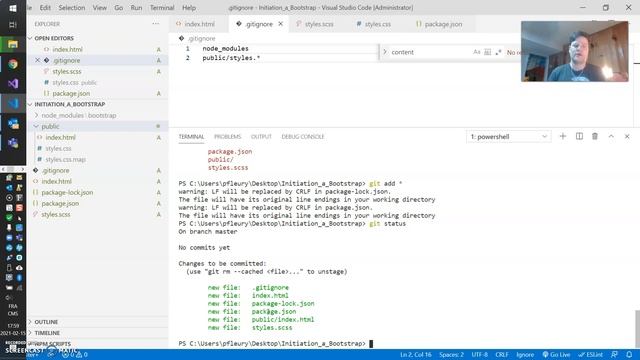Click the feedback icon in status bar
640x360 pixels.
tap(614, 355)
